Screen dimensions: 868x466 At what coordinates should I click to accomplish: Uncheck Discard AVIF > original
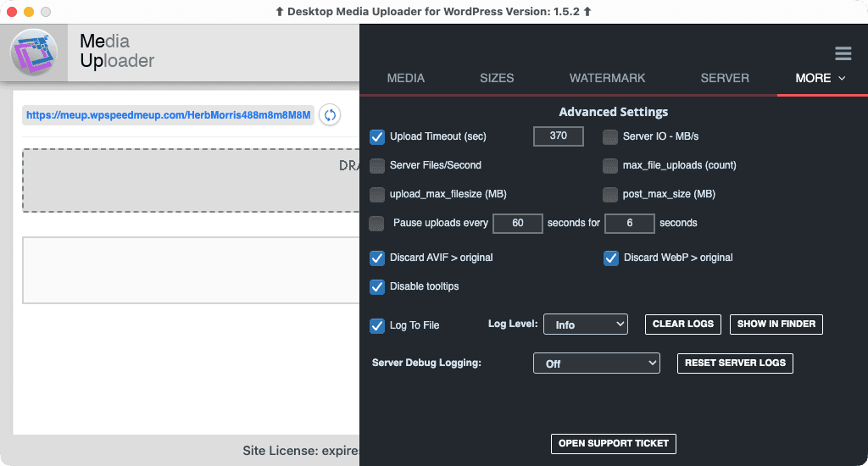(x=377, y=258)
